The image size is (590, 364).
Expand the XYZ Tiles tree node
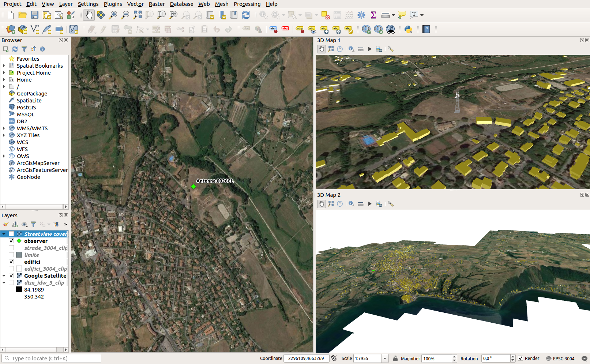click(4, 135)
